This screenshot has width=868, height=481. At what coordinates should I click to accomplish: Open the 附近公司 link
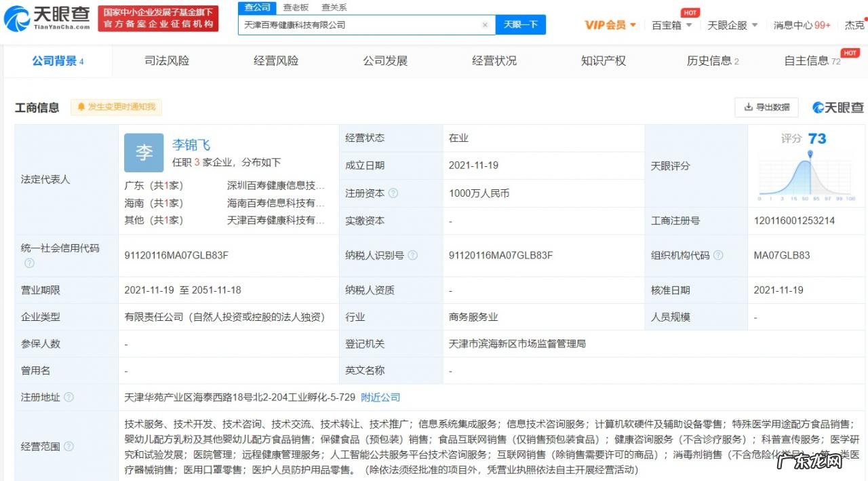pyautogui.click(x=380, y=398)
